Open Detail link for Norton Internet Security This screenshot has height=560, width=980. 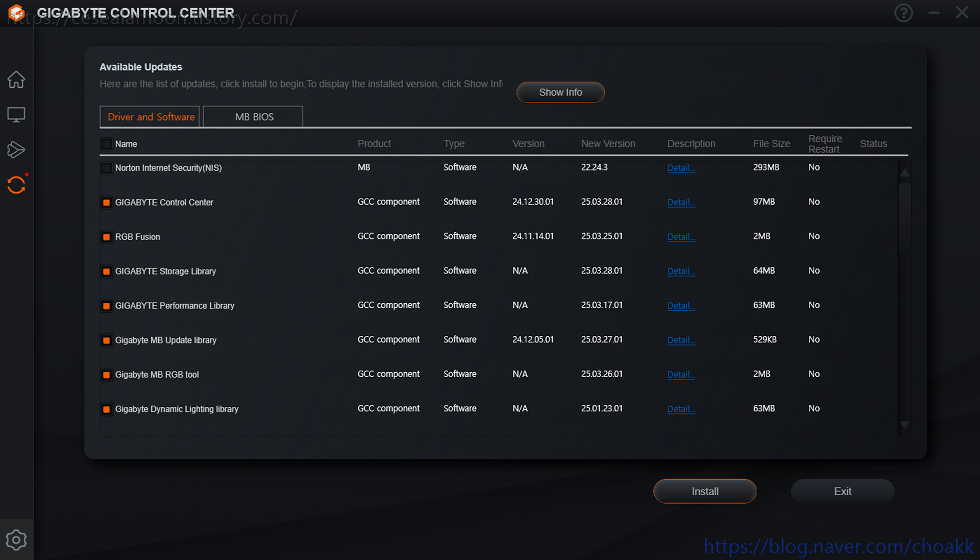pyautogui.click(x=681, y=168)
